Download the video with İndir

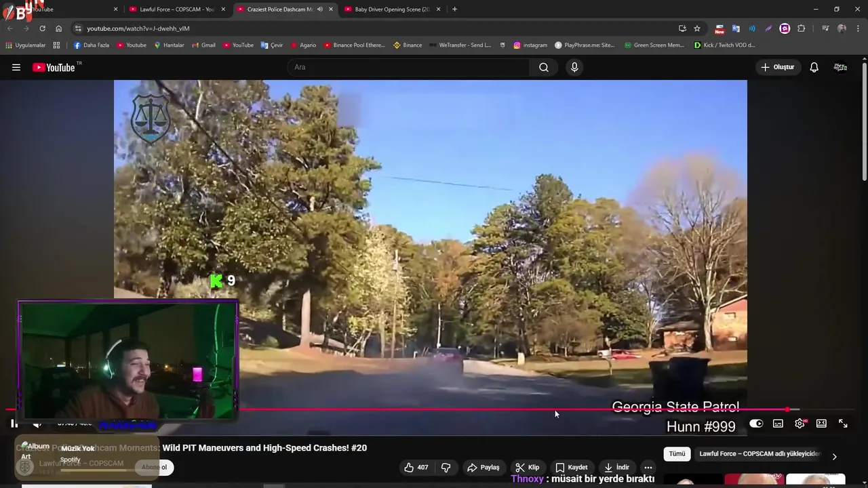616,467
